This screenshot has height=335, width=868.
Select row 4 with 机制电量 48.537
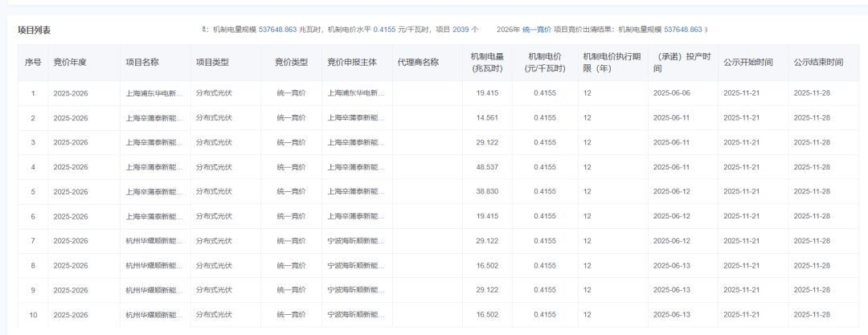point(33,167)
